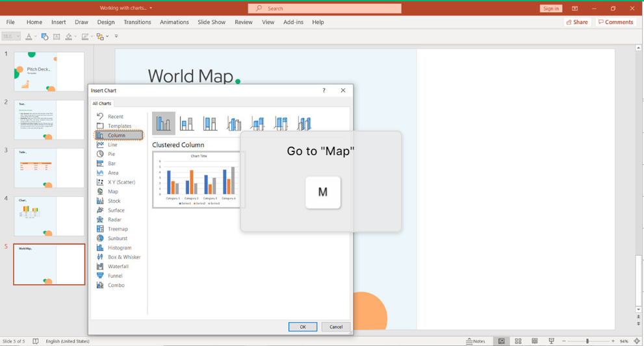Viewport: 644px width, 346px height.
Task: Open the Animations ribbon tab
Action: [174, 22]
